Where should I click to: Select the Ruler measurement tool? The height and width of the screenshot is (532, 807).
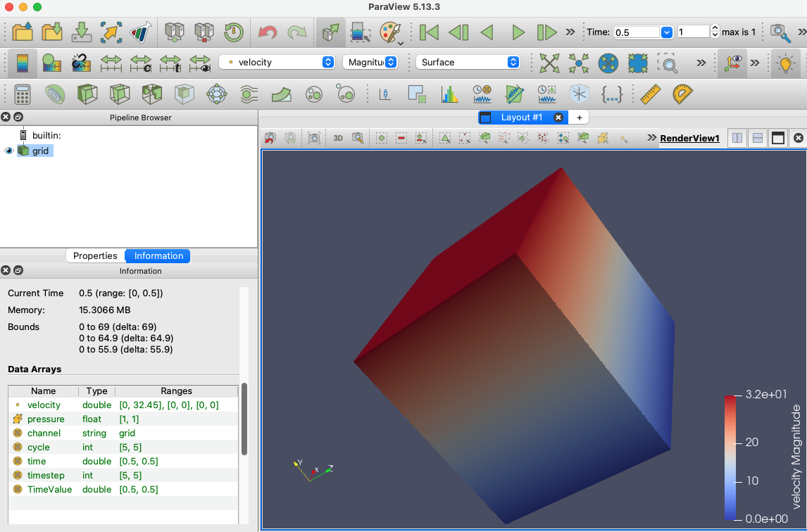[650, 94]
